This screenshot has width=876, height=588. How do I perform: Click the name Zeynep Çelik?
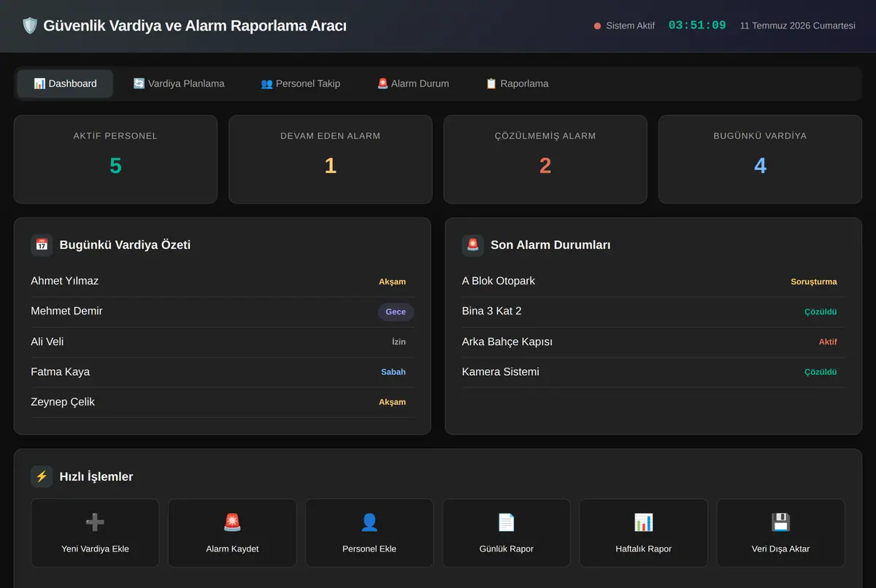pyautogui.click(x=63, y=402)
